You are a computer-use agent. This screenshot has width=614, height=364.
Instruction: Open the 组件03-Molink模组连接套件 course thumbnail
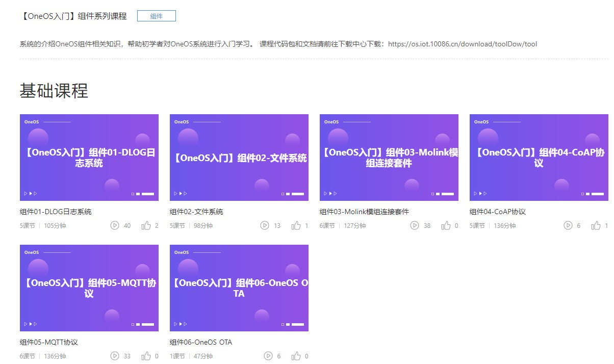coord(389,158)
